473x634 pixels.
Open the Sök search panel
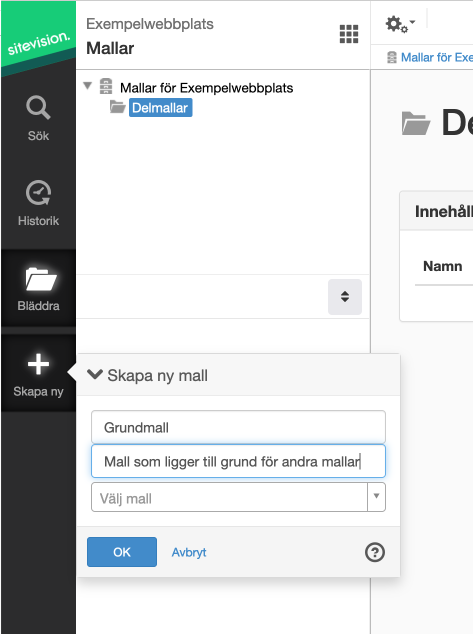38,118
